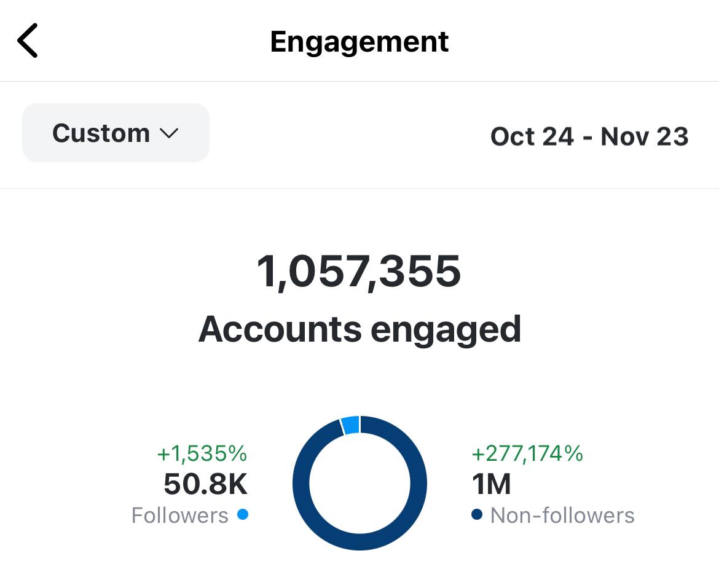Click the chevron beside Custom
Image resolution: width=719 pixels, height=588 pixels.
168,133
